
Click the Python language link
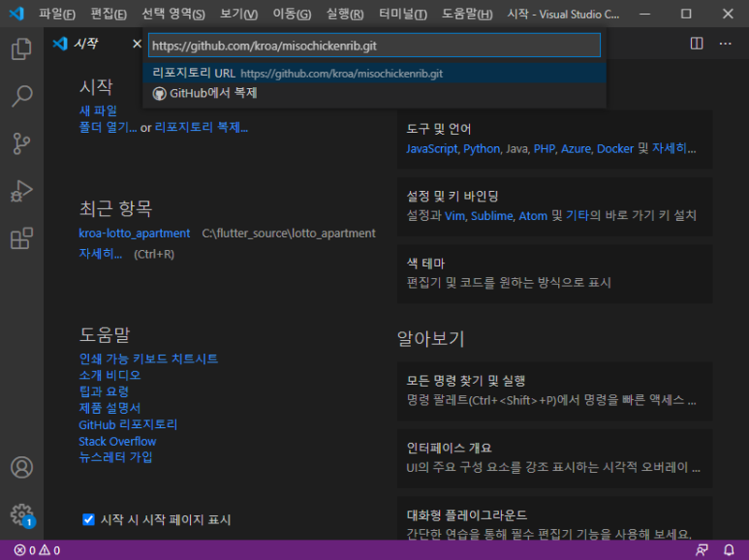tap(482, 148)
